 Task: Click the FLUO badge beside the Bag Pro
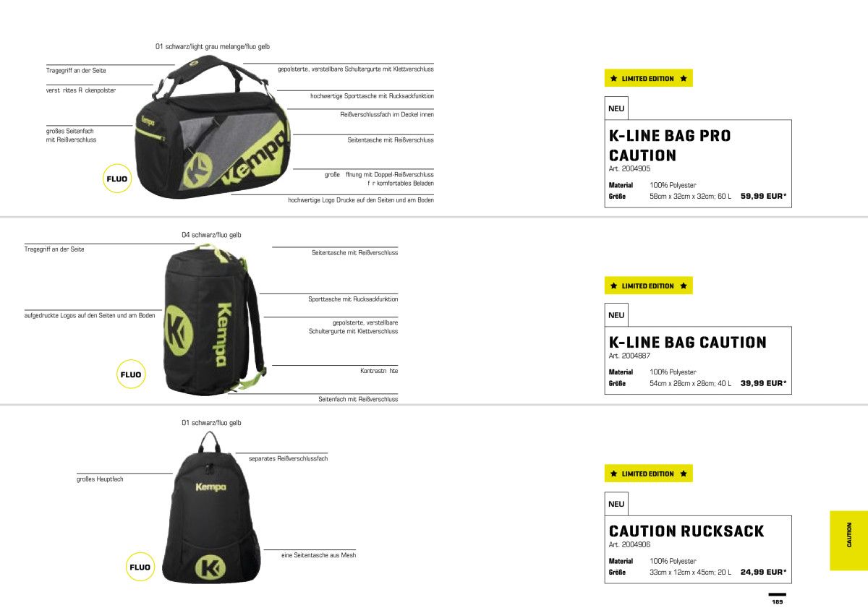click(x=117, y=179)
